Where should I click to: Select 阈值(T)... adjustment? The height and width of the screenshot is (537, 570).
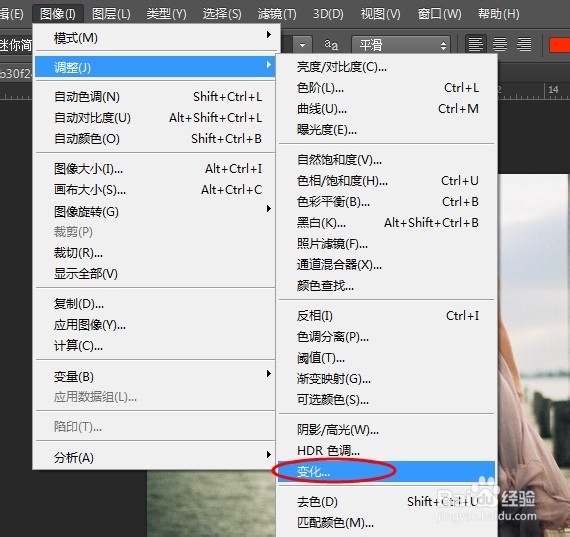pyautogui.click(x=386, y=358)
